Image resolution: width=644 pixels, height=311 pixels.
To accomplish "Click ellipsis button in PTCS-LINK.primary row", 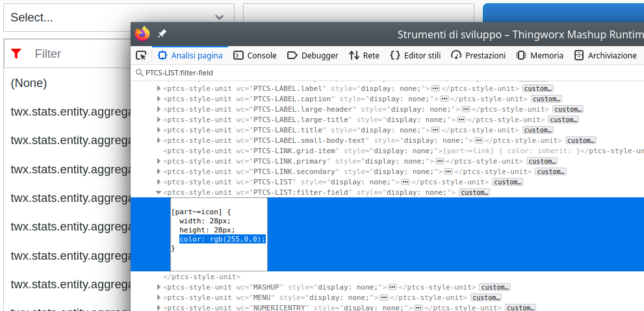I will pyautogui.click(x=440, y=161).
